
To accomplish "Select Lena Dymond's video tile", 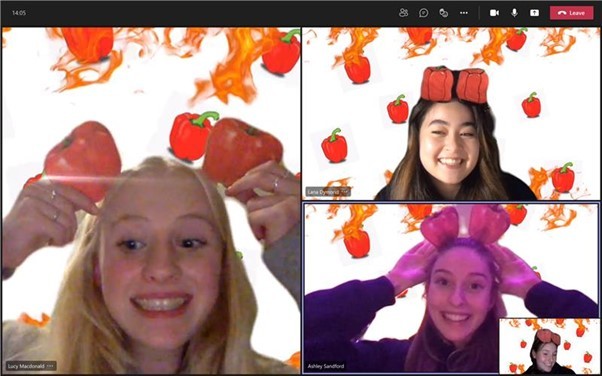I will [451, 114].
